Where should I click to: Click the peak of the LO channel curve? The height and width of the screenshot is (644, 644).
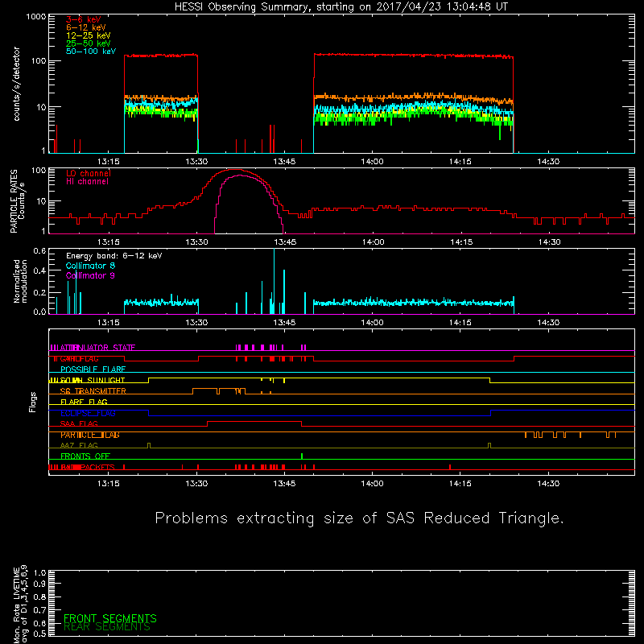(x=236, y=169)
